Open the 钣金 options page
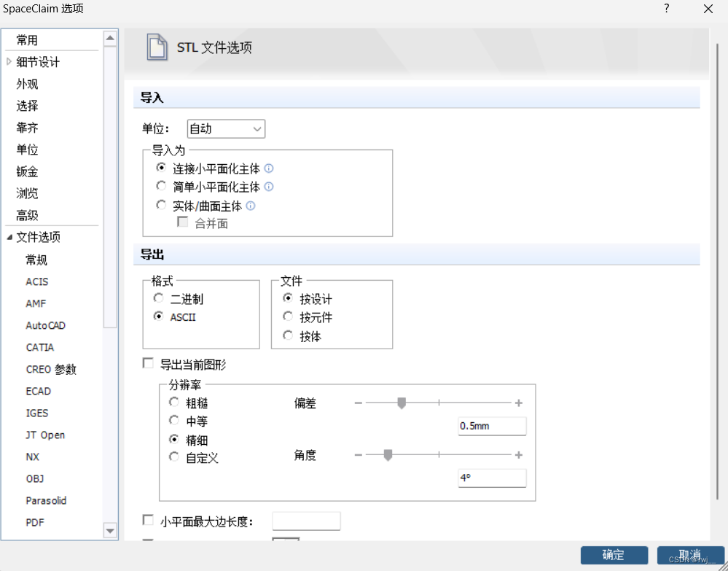The height and width of the screenshot is (571, 728). tap(27, 171)
